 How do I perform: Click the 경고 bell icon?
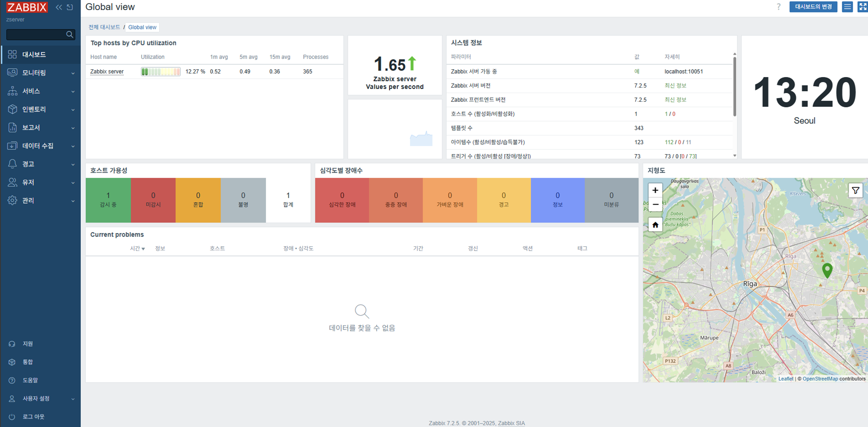coord(12,164)
